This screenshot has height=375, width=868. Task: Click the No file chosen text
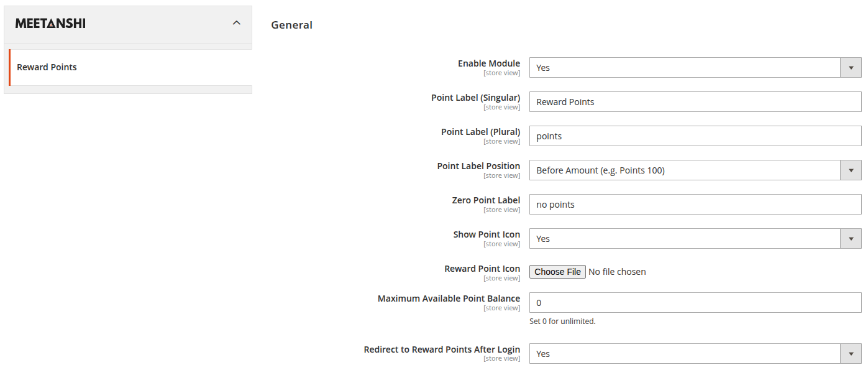(617, 272)
